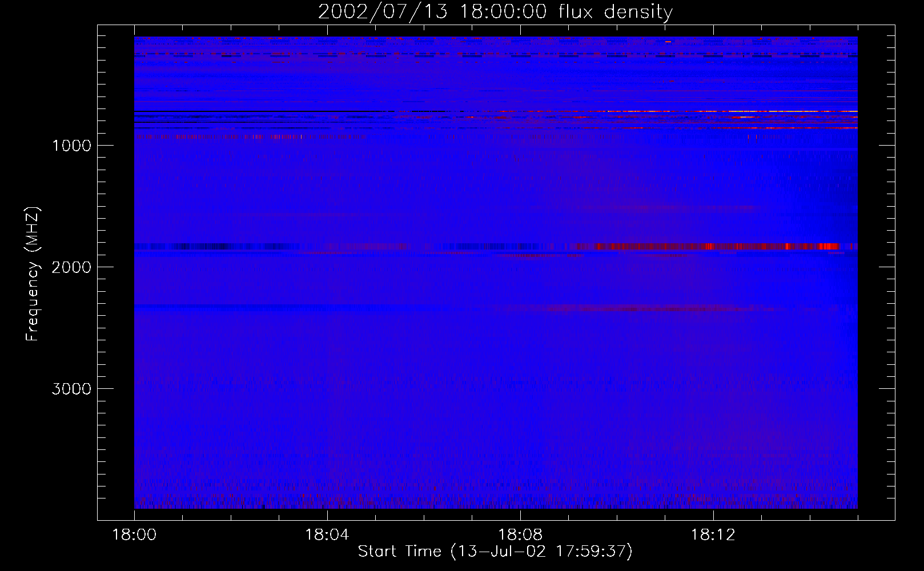Screen dimensions: 924x571
Task: Click the 18:12 time tick label
Action: click(x=713, y=535)
